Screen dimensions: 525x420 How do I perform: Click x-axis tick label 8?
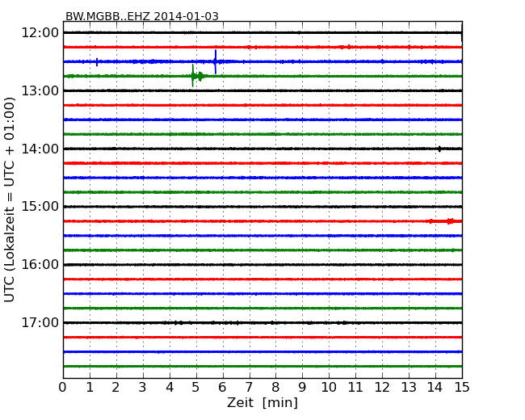pyautogui.click(x=275, y=388)
